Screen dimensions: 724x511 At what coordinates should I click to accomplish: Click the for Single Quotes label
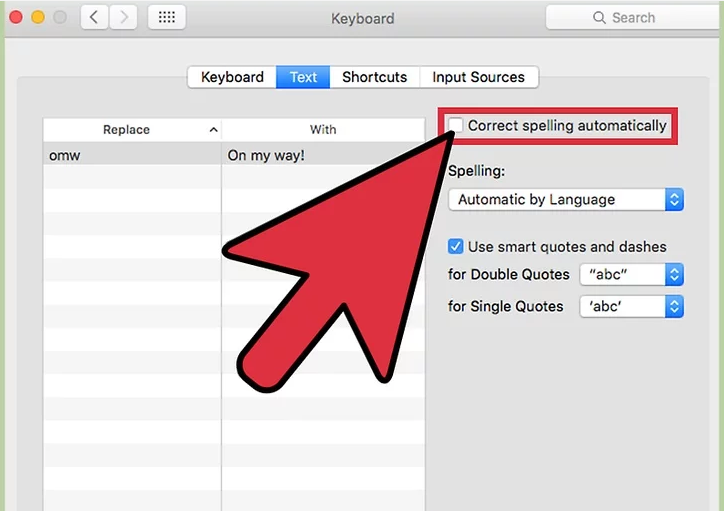click(x=506, y=307)
